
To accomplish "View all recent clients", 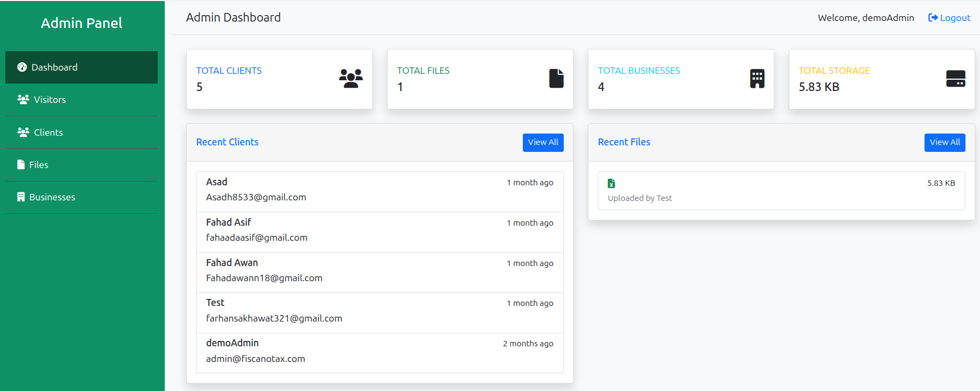I will pos(543,143).
